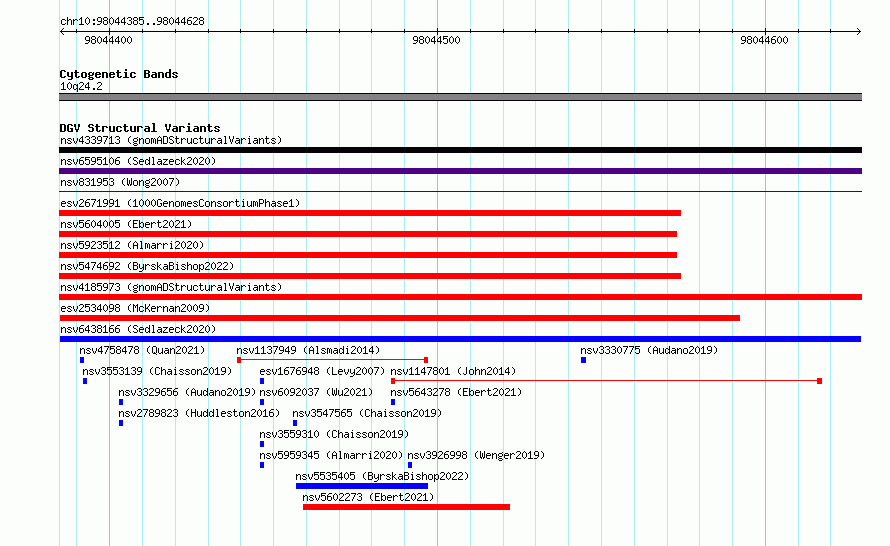Click blue marker under nsv3330775
Viewport: 890px width, 546px height.
point(583,360)
